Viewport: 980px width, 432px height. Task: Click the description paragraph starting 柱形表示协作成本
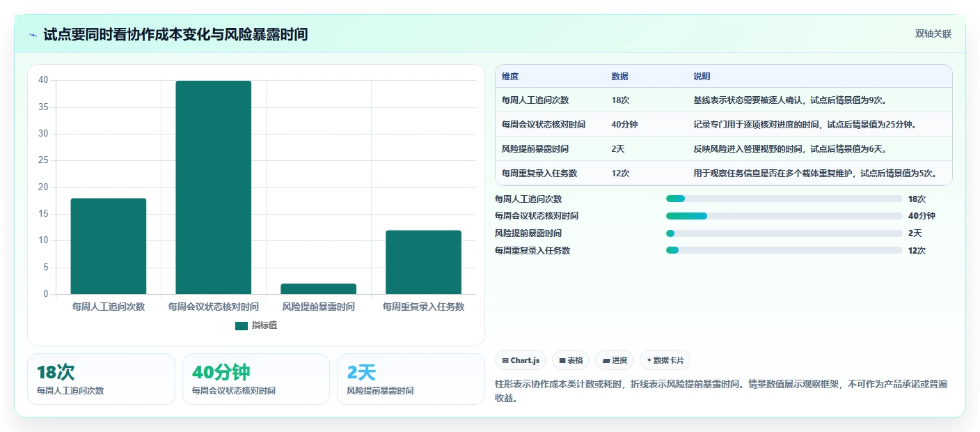click(x=720, y=391)
